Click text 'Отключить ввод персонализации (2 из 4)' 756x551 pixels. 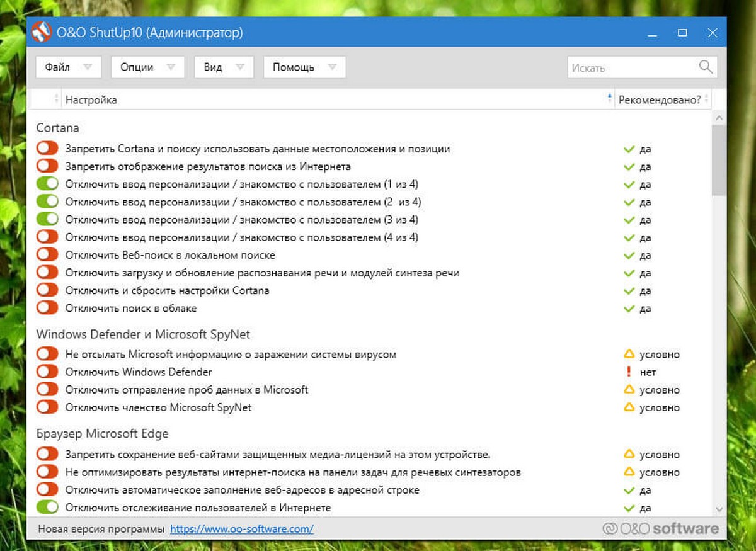[x=243, y=202]
